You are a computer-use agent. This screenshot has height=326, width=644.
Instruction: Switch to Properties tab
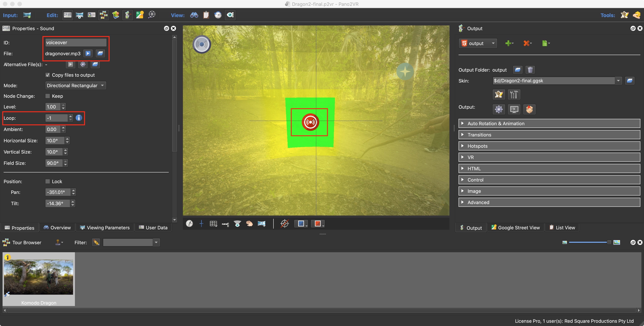point(19,228)
